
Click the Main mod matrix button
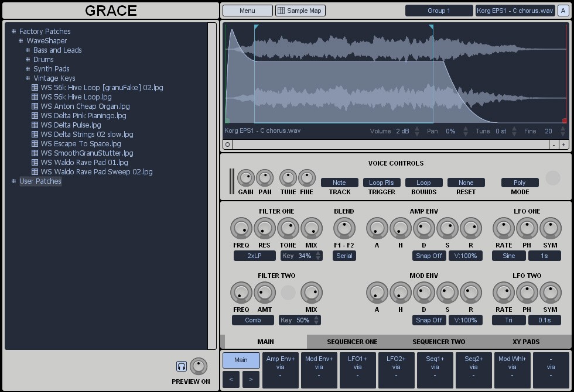point(241,360)
